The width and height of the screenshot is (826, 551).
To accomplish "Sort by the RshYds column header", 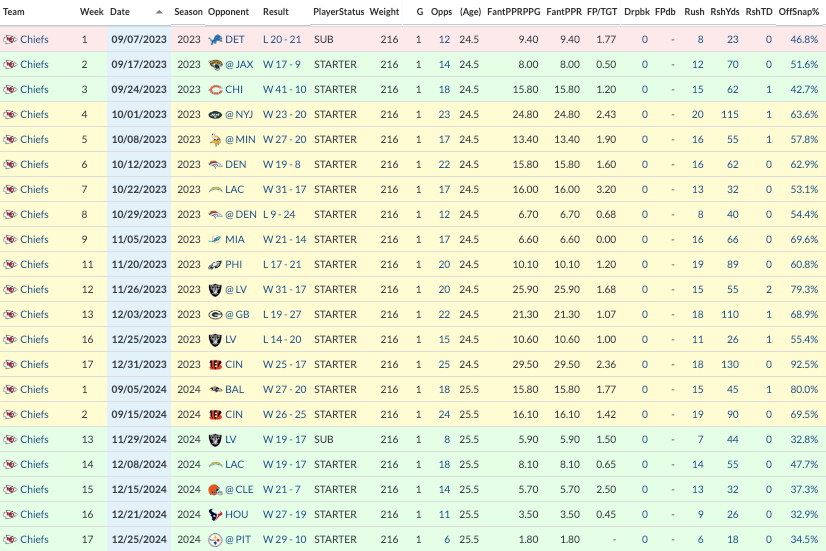I will coord(725,12).
